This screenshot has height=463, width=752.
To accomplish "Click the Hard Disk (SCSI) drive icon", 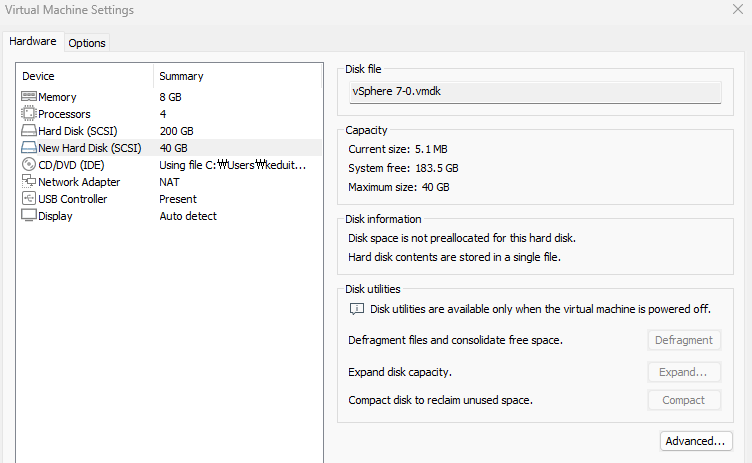I will click(29, 131).
